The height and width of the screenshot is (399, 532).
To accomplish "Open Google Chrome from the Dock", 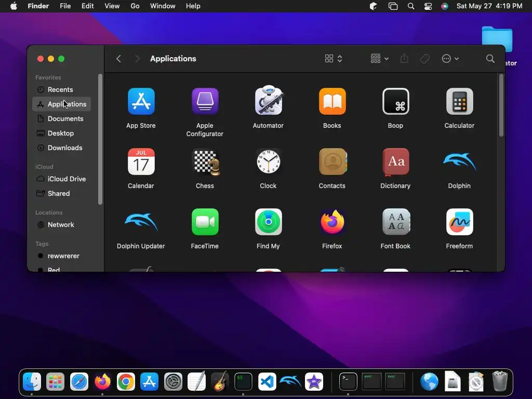I will coord(126,382).
